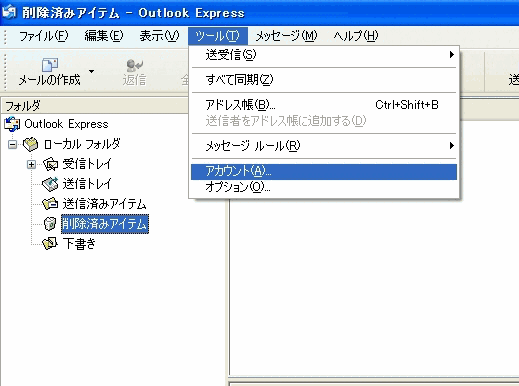Image resolution: width=519 pixels, height=386 pixels.
Task: Click the 送信済みアイテム folder icon
Action: click(x=50, y=204)
